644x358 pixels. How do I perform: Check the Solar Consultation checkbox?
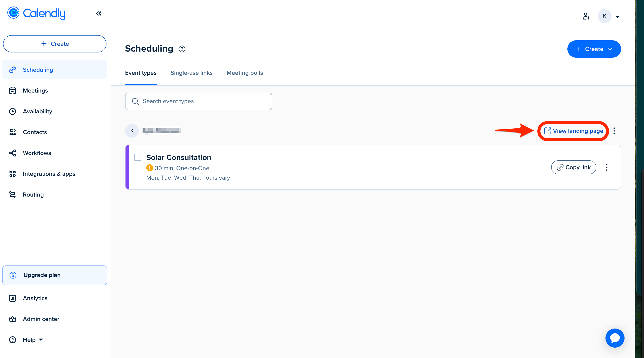[x=137, y=157]
